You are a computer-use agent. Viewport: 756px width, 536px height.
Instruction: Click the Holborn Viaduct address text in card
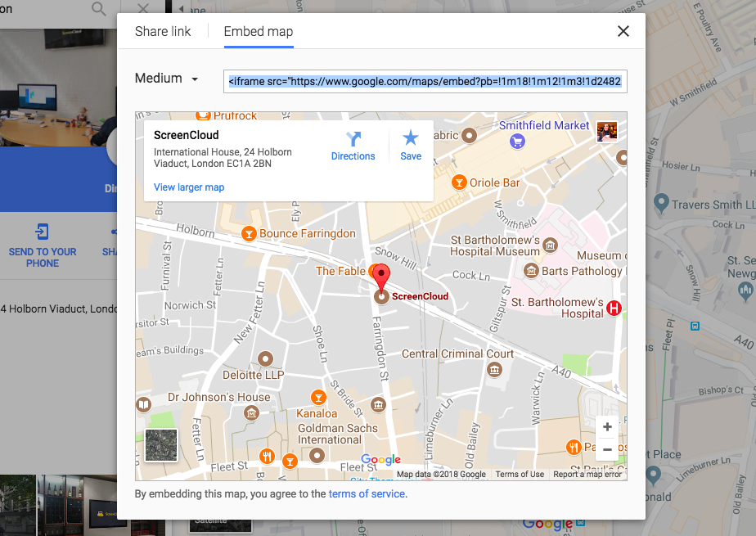point(223,158)
